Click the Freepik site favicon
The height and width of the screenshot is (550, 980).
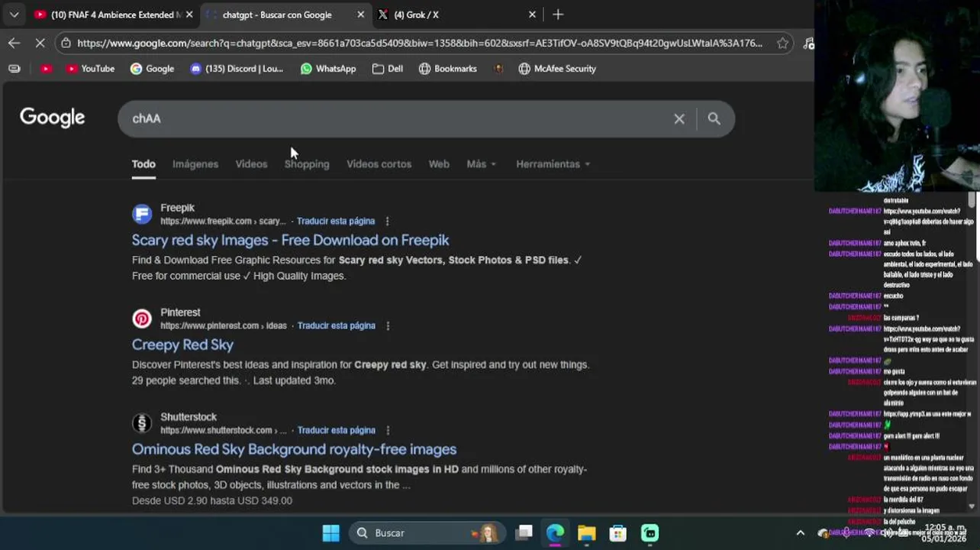[x=142, y=214]
